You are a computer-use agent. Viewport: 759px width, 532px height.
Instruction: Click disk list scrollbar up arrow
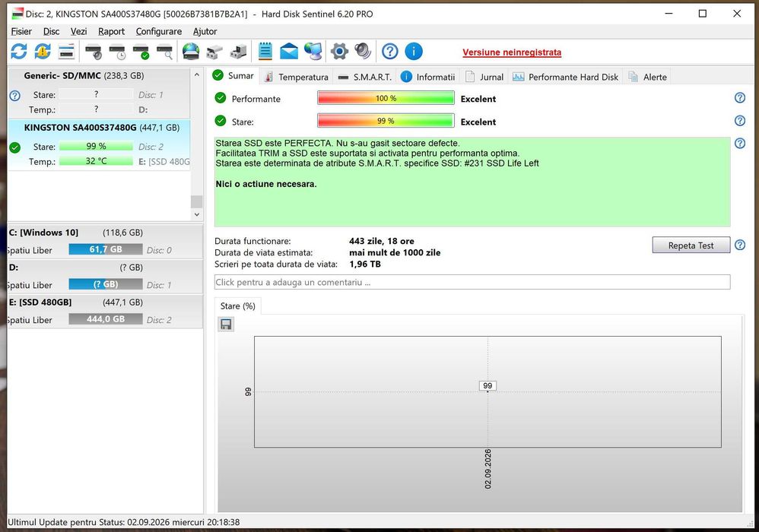196,75
